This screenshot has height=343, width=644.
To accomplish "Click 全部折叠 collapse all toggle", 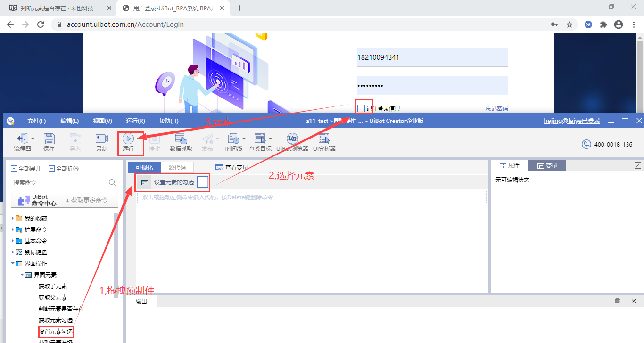I will click(51, 168).
